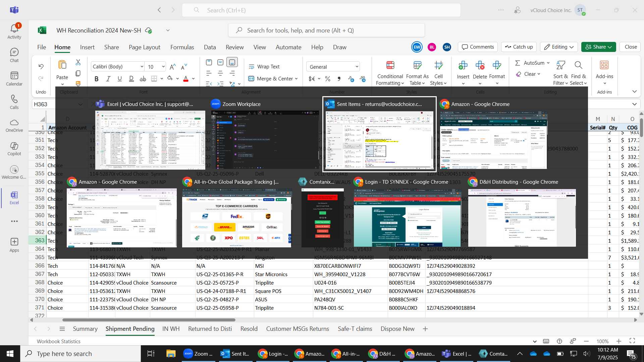Open Copilot in Teams sidebar
The height and width of the screenshot is (362, 644).
coord(14,149)
